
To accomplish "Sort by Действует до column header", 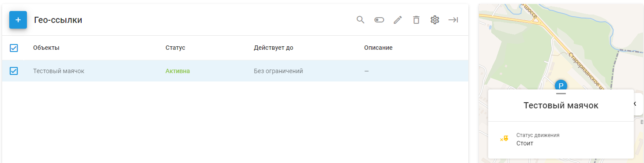I will click(x=273, y=48).
